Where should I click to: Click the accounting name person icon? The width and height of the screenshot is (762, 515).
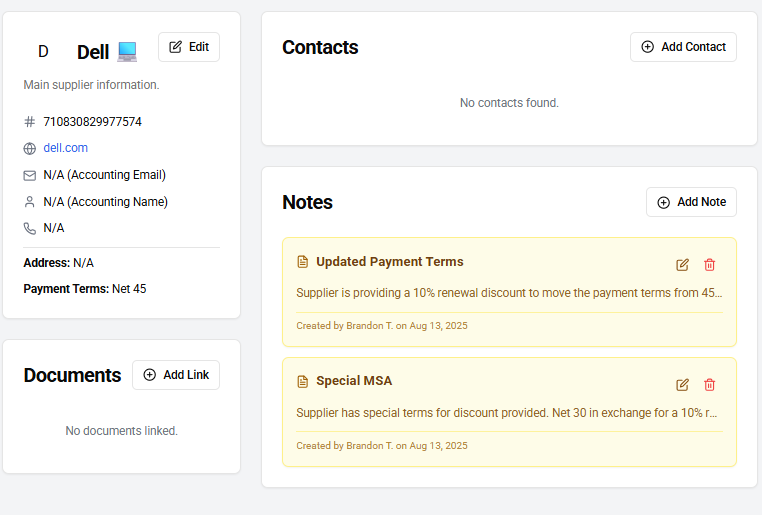point(30,202)
